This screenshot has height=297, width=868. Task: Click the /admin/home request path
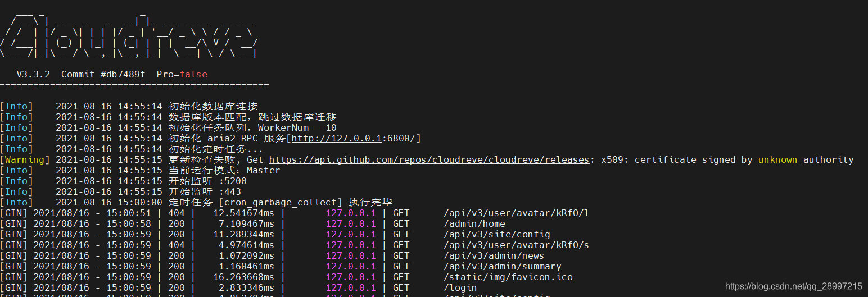[x=474, y=224]
